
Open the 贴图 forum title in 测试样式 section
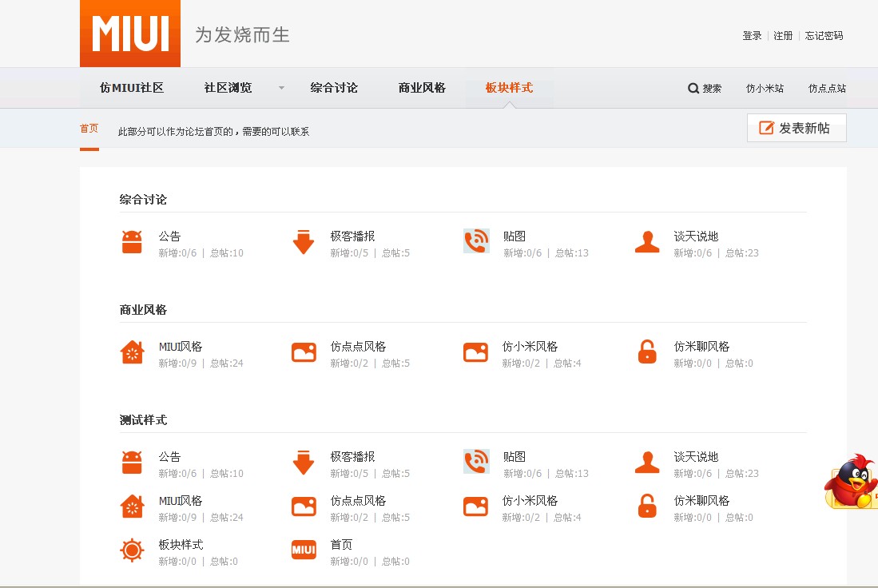pos(514,457)
